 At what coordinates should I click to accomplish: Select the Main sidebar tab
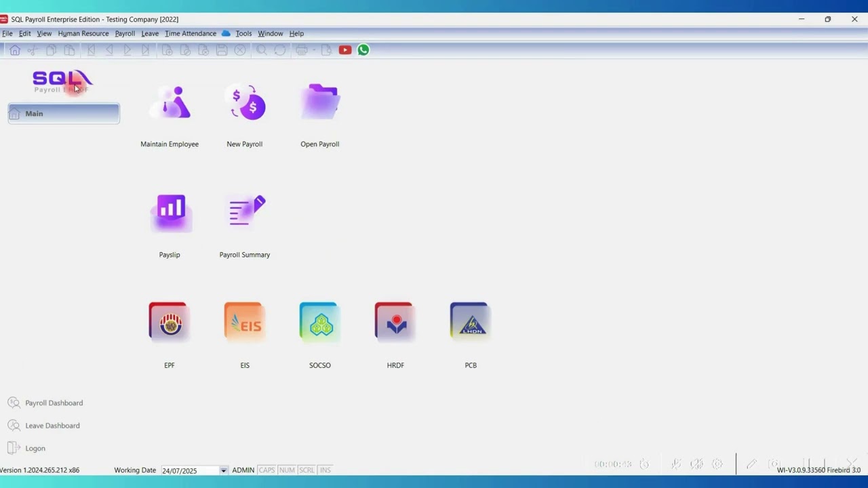(x=64, y=114)
